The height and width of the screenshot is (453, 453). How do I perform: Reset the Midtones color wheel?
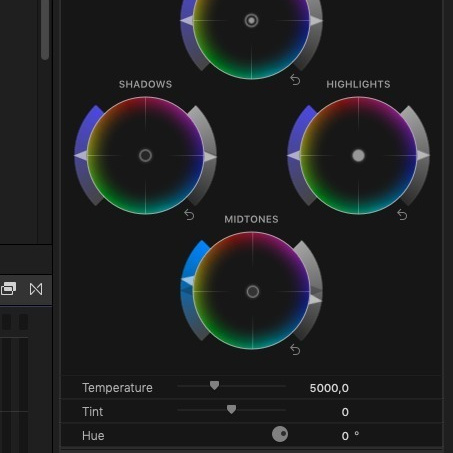295,350
